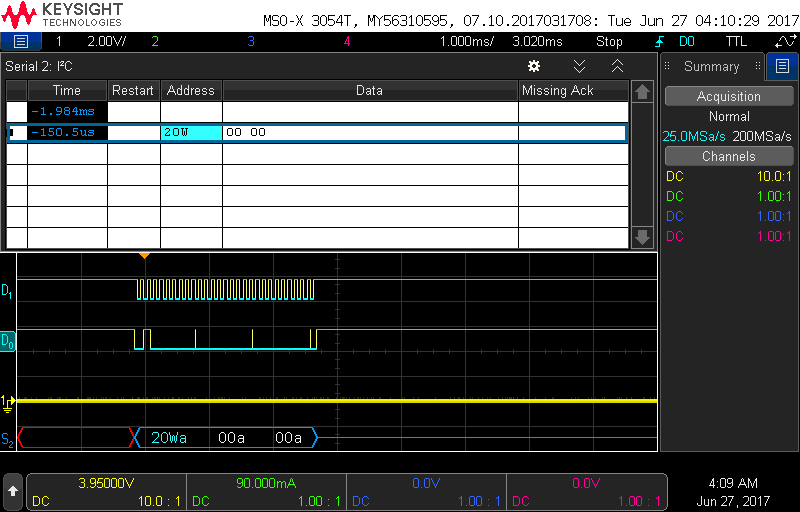Select the S2 serial bus label

pyautogui.click(x=7, y=440)
